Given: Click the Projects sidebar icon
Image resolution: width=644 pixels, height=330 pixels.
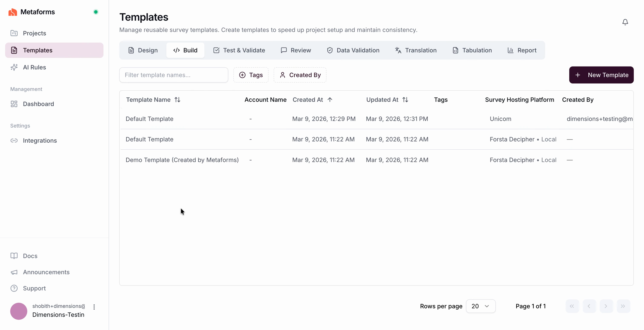Looking at the screenshot, I should [x=14, y=33].
